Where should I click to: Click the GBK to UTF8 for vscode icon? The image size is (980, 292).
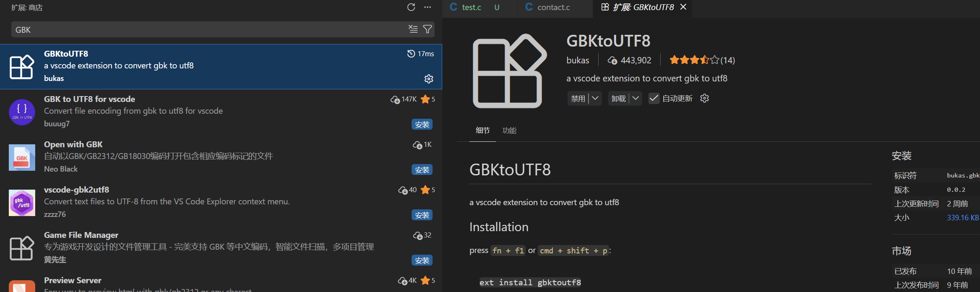point(22,112)
